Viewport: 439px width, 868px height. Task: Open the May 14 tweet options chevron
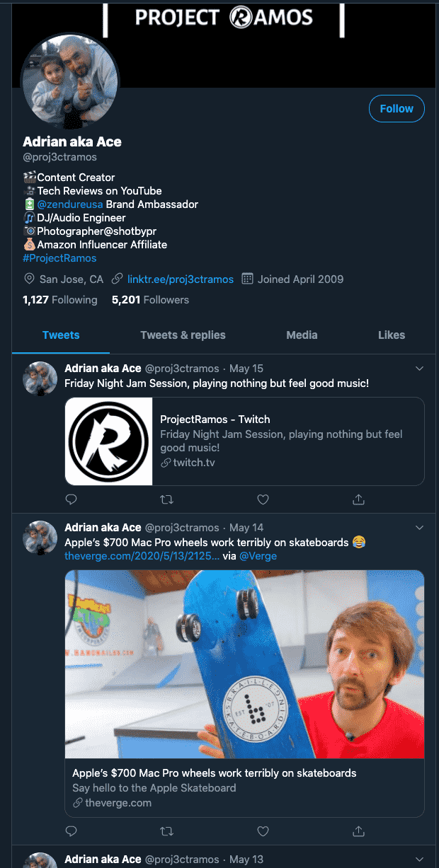point(419,528)
